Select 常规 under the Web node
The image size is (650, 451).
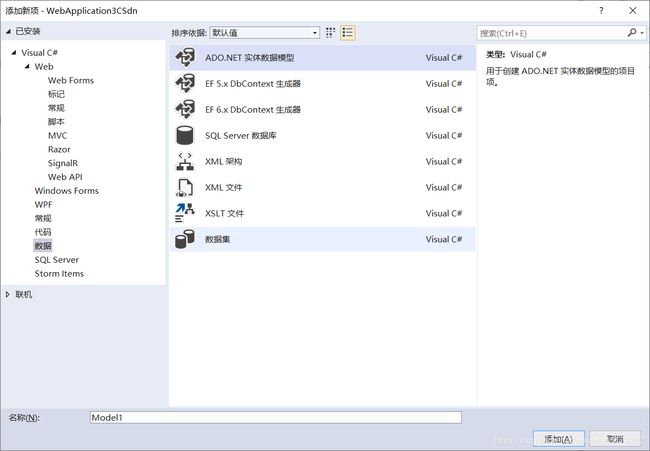coord(56,108)
